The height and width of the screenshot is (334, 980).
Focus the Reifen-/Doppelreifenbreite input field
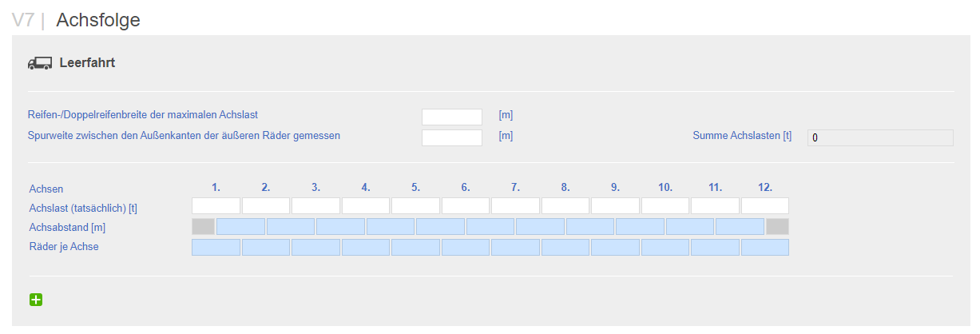tap(452, 117)
